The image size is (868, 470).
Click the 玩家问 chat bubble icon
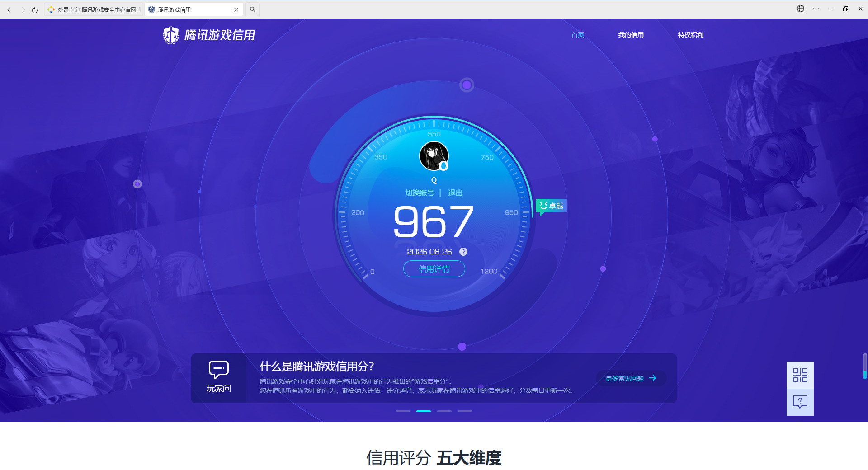point(219,370)
